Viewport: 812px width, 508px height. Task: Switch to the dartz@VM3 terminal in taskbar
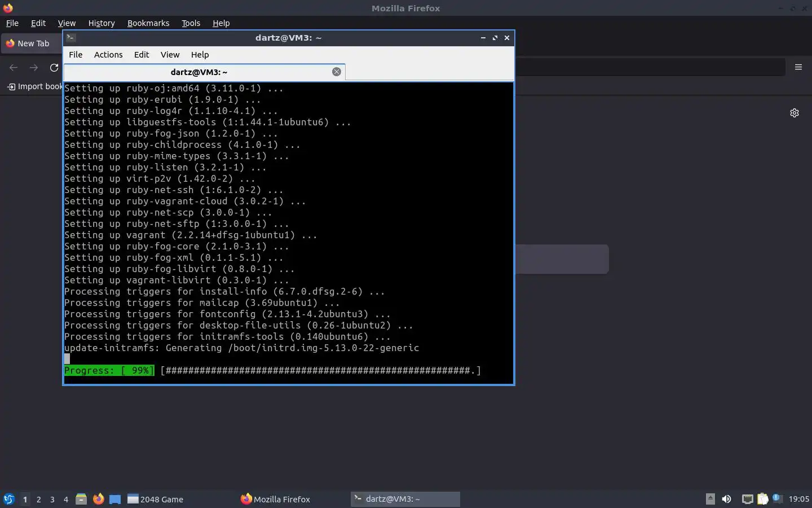point(405,499)
